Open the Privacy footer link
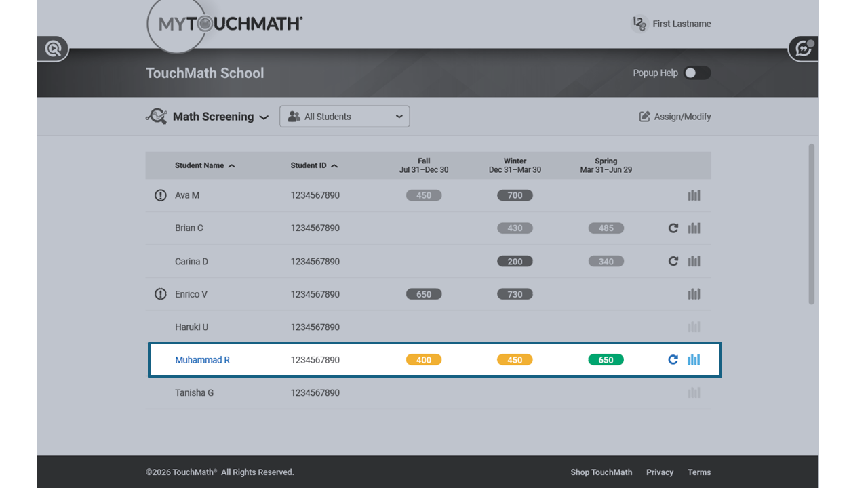The image size is (868, 488). [x=660, y=472]
